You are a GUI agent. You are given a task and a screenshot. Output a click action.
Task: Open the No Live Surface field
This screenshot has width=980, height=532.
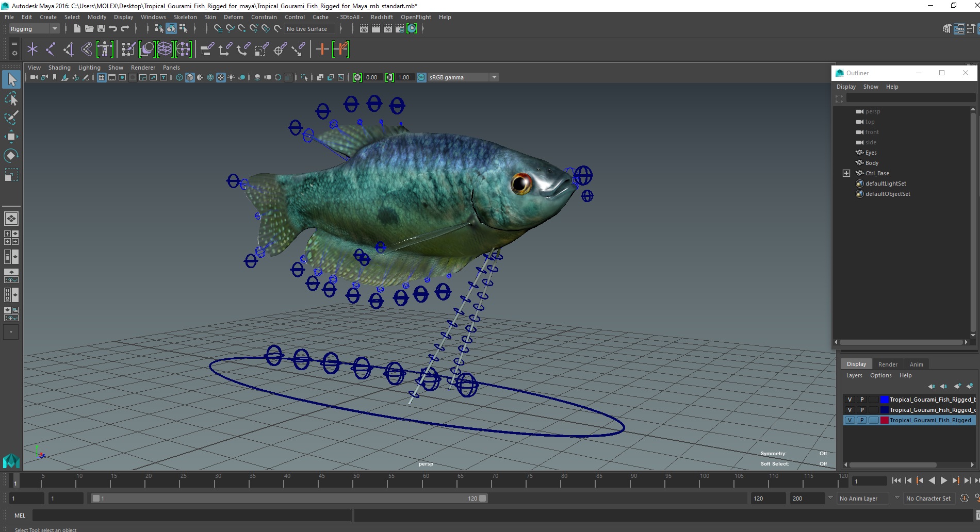click(309, 29)
